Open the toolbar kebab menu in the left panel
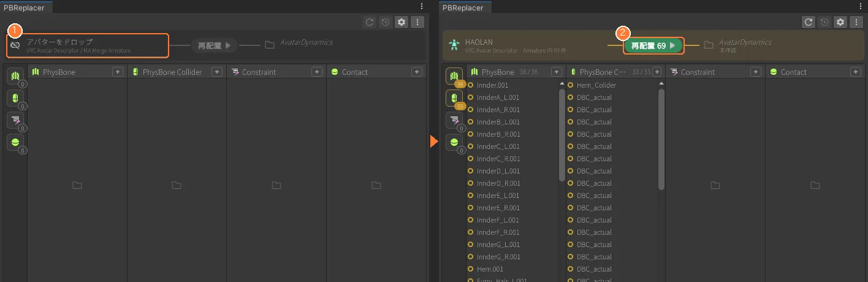The image size is (868, 282). [x=417, y=22]
